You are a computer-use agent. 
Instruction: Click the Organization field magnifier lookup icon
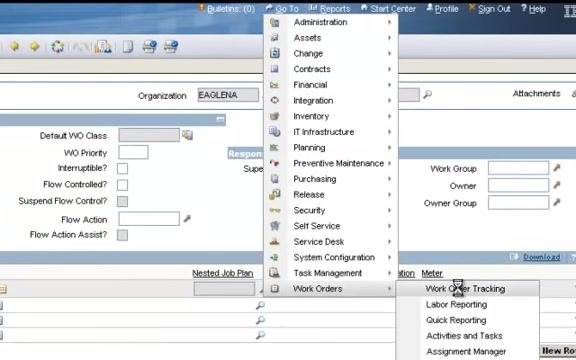[x=427, y=95]
